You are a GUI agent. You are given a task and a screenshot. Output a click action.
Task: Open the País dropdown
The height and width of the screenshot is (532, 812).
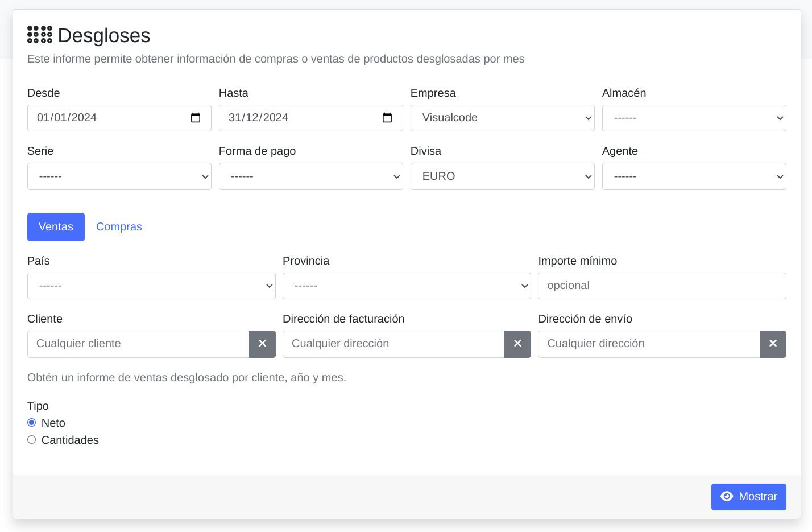point(151,286)
